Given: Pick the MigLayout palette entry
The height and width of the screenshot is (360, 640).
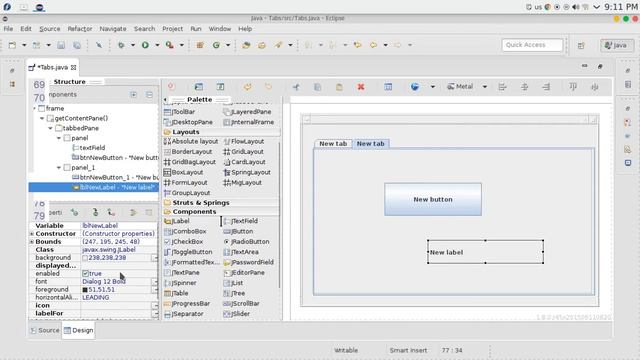Looking at the screenshot, I should point(243,182).
